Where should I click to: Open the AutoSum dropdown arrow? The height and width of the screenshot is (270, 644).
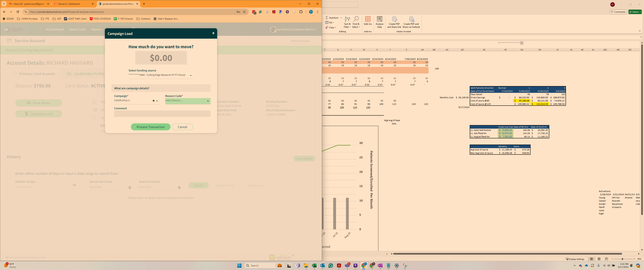pyautogui.click(x=341, y=18)
